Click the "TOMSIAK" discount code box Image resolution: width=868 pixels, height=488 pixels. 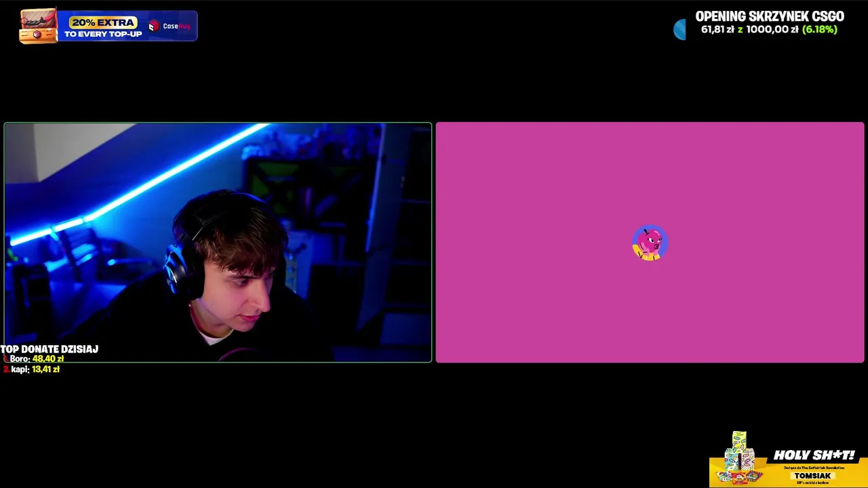coord(812,476)
